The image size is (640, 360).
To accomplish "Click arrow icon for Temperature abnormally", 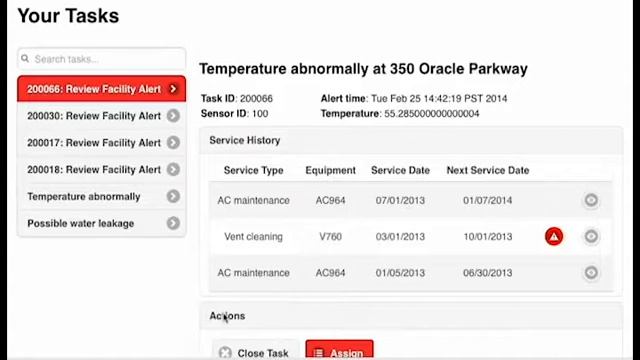I will [173, 196].
